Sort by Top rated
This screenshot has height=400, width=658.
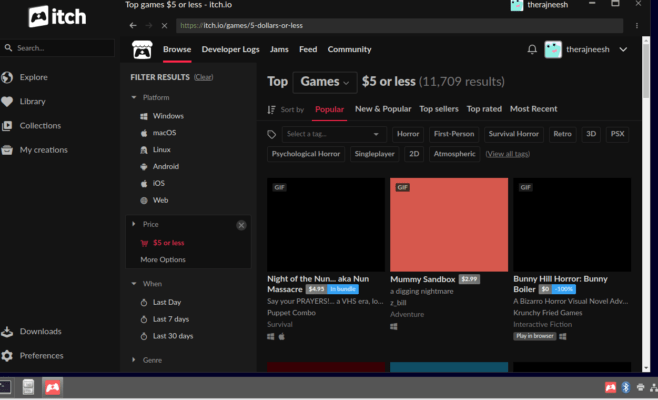click(x=484, y=109)
